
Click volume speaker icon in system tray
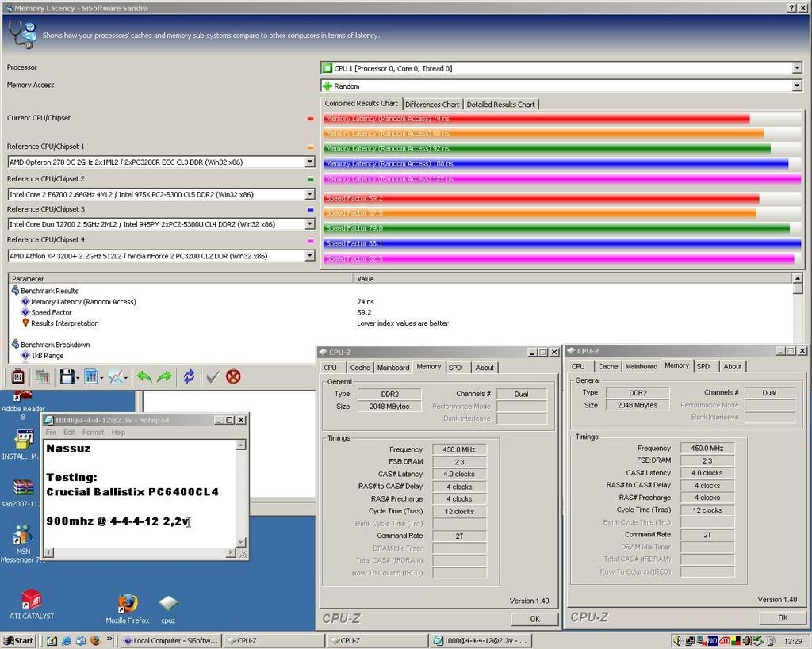click(679, 641)
